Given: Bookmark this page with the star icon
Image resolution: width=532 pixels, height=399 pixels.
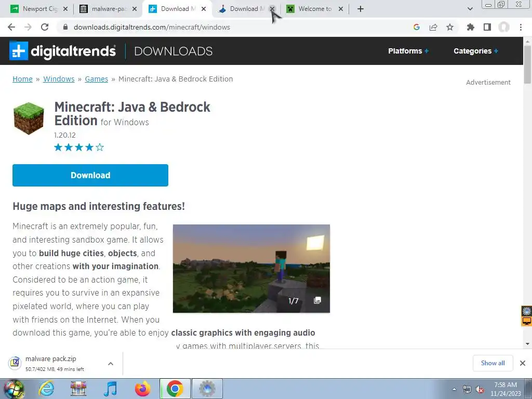Looking at the screenshot, I should click(450, 27).
